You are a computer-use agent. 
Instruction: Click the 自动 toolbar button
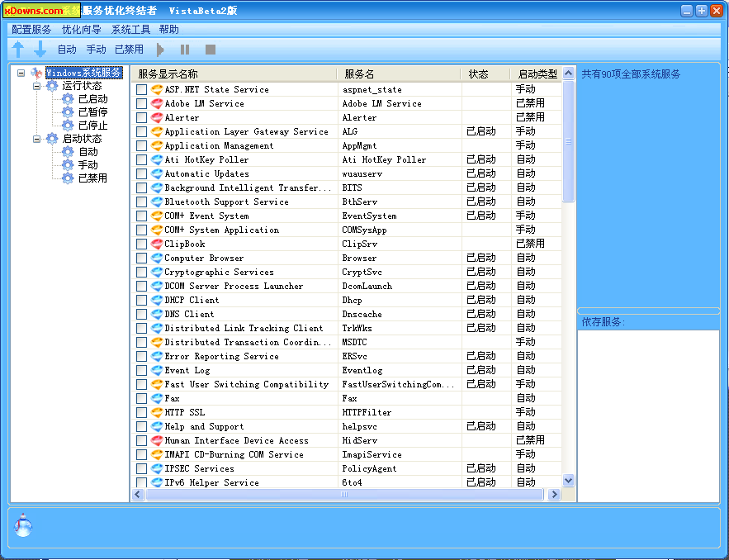tap(67, 50)
